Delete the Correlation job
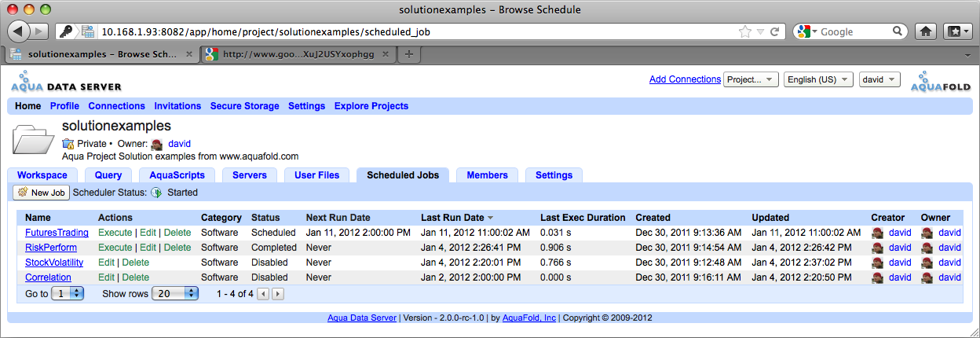This screenshot has height=338, width=980. click(135, 277)
